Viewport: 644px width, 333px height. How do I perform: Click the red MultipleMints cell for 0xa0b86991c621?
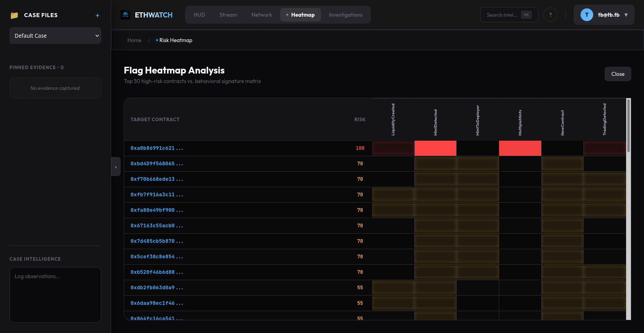coord(520,148)
